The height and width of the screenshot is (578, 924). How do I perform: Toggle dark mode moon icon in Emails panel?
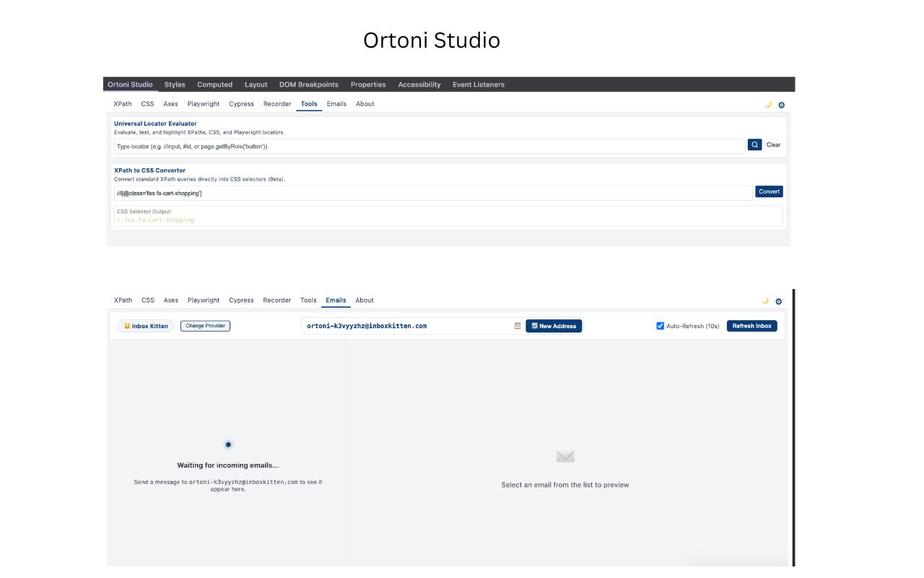coord(765,301)
